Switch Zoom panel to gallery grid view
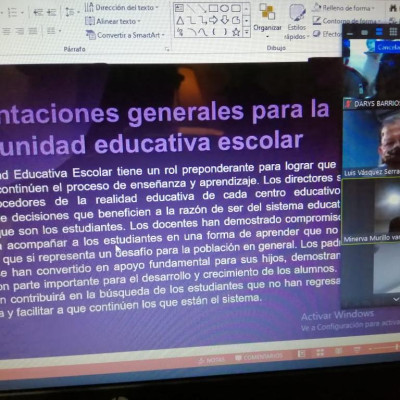The image size is (400, 400). click(393, 32)
